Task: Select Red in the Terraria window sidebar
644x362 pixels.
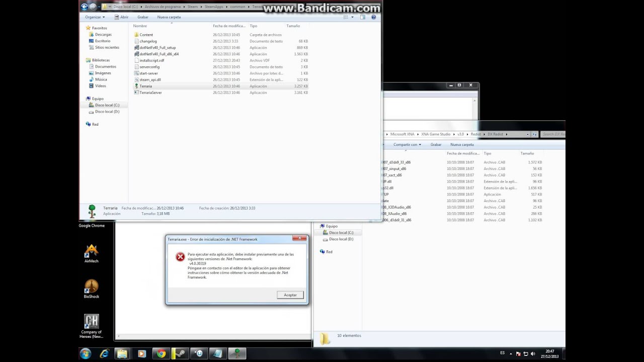Action: tap(95, 124)
